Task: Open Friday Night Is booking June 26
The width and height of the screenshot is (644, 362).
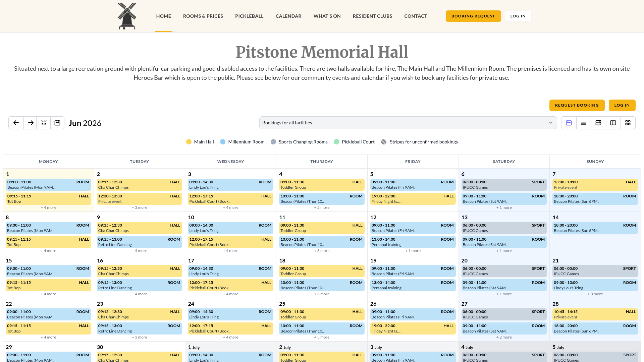Action: tap(413, 328)
